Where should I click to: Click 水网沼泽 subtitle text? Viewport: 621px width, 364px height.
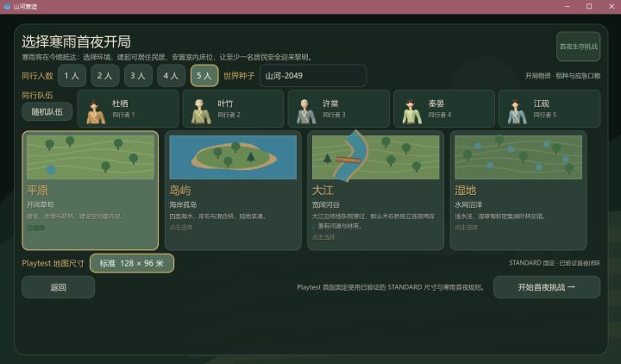tap(468, 204)
